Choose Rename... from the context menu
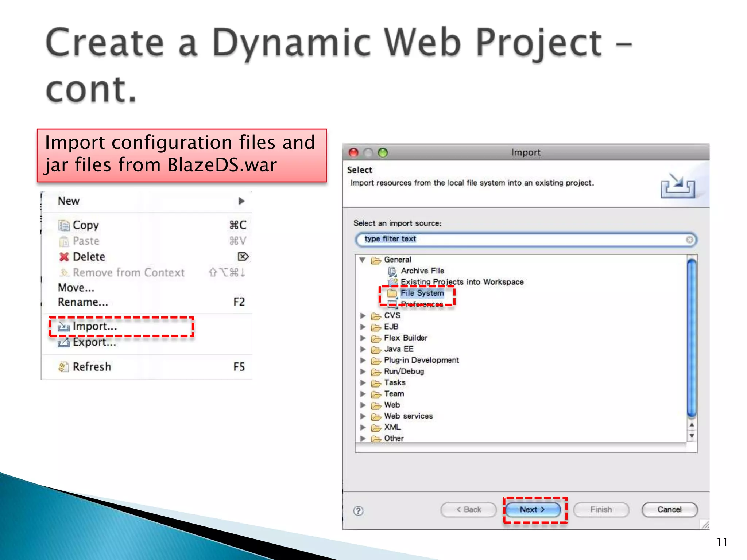The image size is (747, 560). (x=147, y=302)
